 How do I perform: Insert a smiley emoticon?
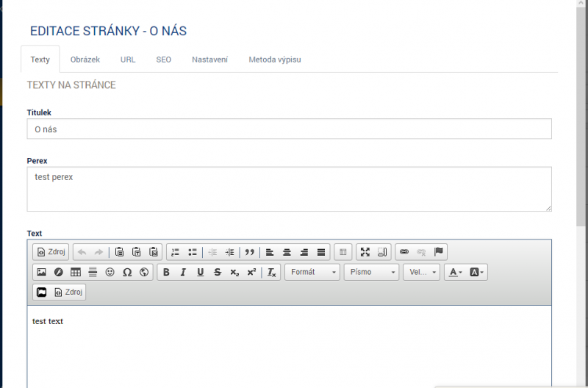(110, 272)
